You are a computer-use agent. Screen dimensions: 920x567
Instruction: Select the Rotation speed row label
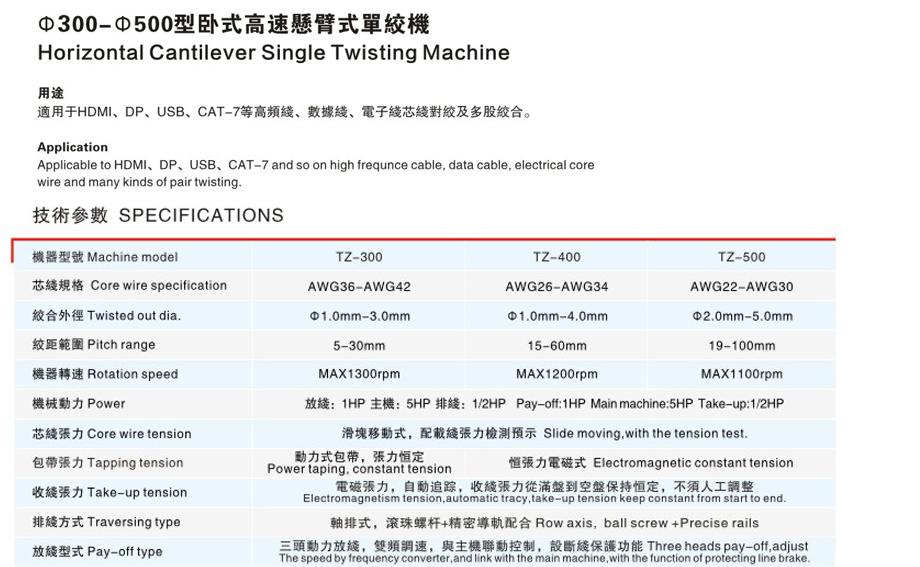105,374
